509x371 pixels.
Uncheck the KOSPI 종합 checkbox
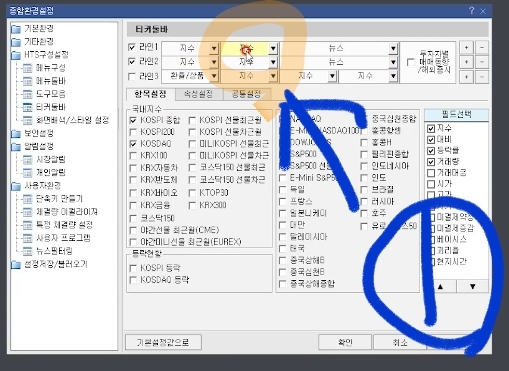tap(133, 120)
